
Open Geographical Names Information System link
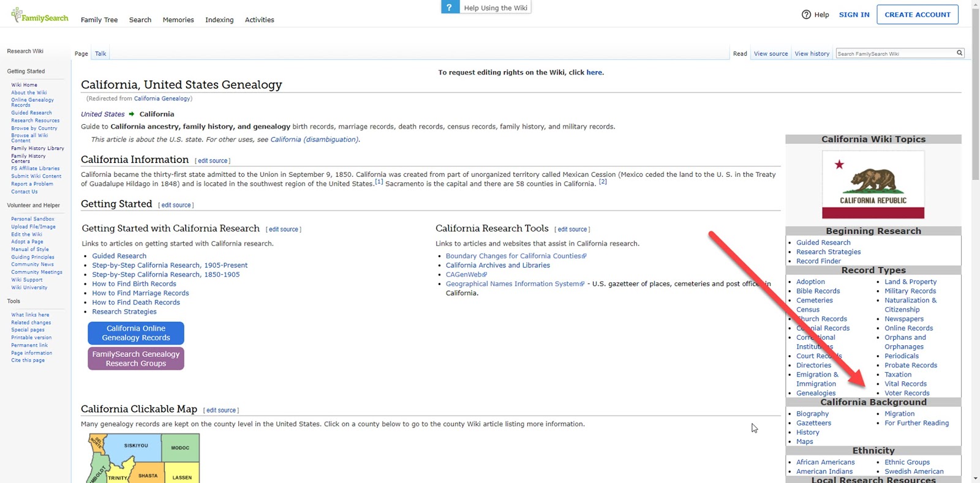[x=514, y=284]
